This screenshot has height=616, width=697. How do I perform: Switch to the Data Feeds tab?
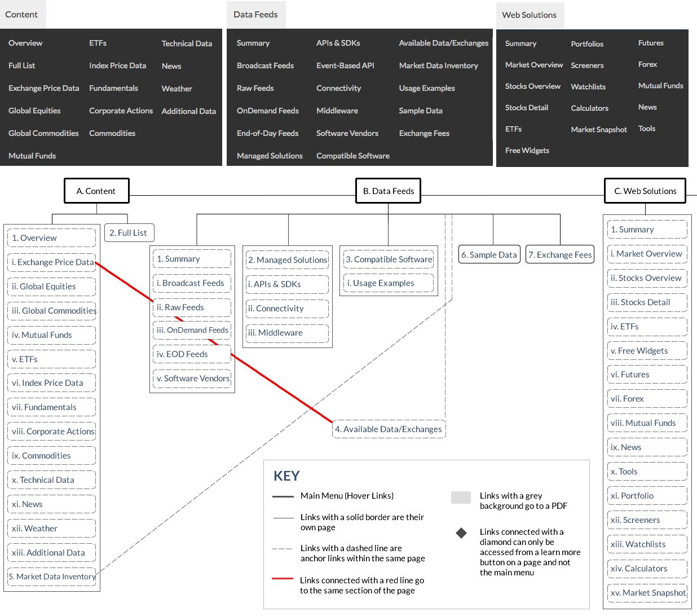[255, 15]
